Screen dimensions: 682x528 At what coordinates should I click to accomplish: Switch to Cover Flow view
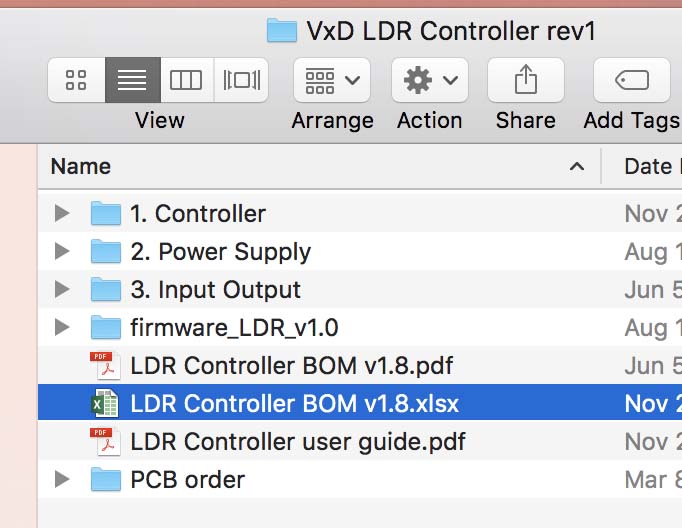coord(241,80)
